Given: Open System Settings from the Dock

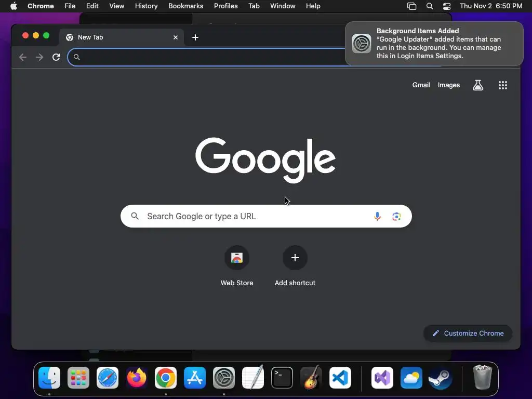Looking at the screenshot, I should point(223,378).
